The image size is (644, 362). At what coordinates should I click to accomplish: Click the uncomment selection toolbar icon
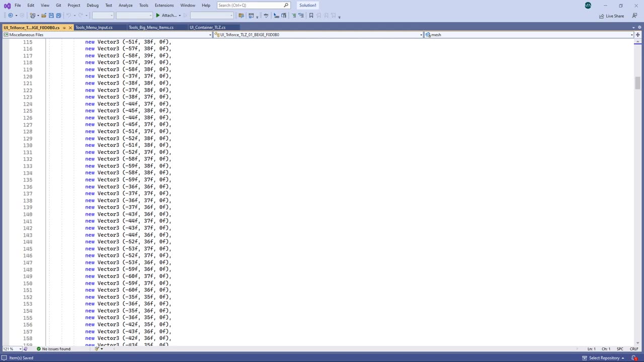(301, 16)
